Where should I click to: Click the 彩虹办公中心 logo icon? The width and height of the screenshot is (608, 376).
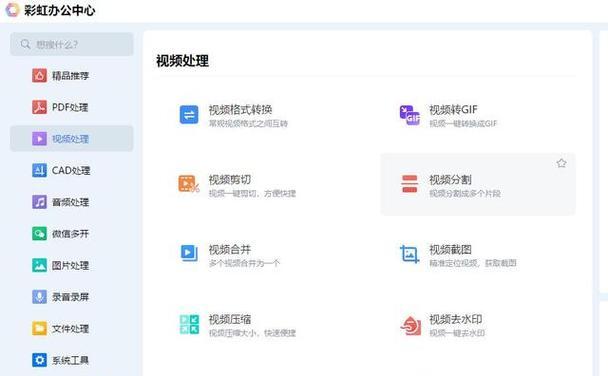[12, 10]
